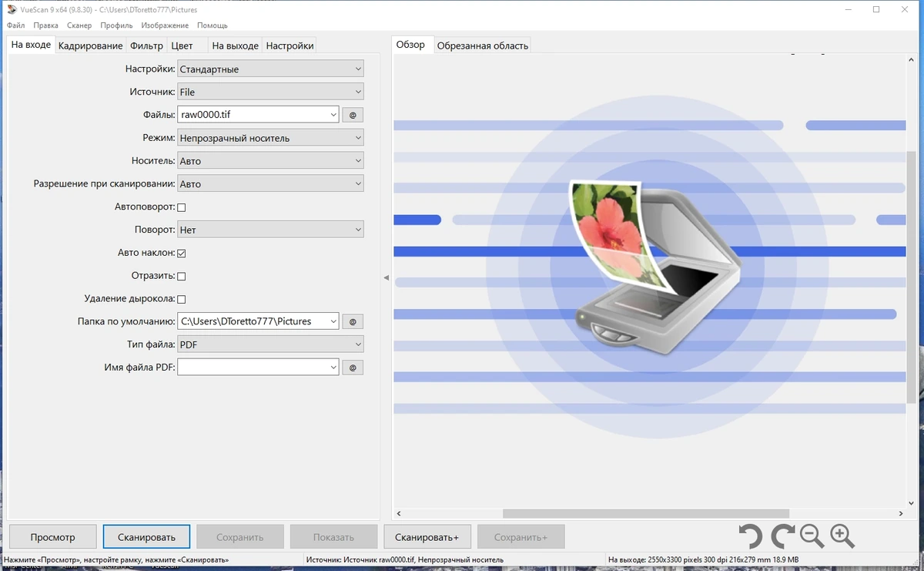Open the Изображение menu
This screenshot has height=571, width=924.
[166, 25]
